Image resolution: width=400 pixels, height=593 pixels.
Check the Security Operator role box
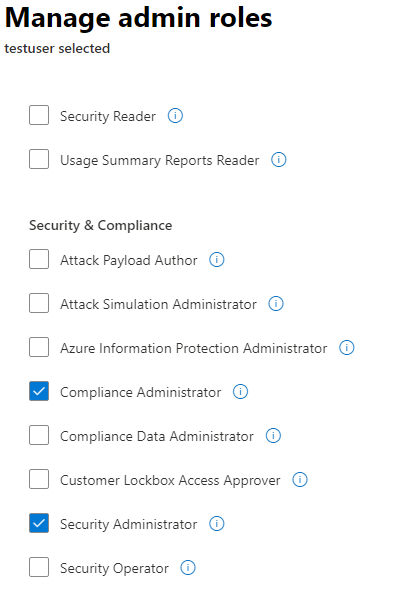click(x=39, y=567)
